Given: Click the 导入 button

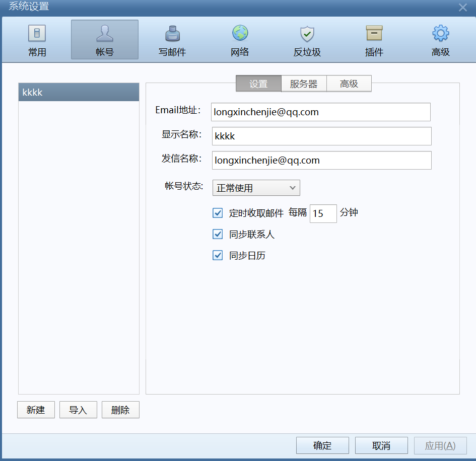Looking at the screenshot, I should [78, 410].
